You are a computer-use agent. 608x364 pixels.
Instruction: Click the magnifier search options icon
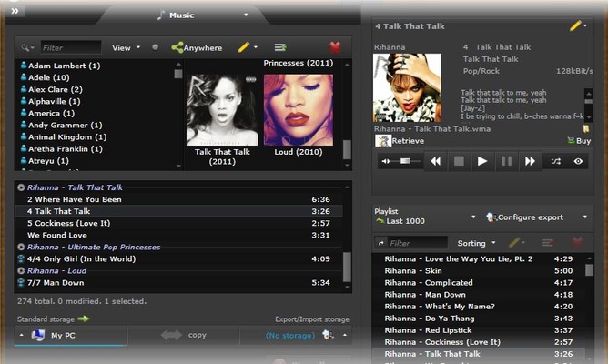pos(27,47)
